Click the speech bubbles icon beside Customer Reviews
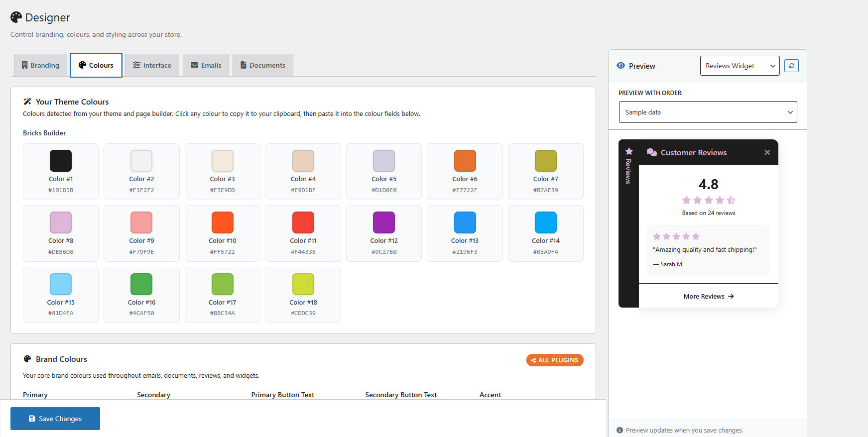This screenshot has height=437, width=868. pyautogui.click(x=651, y=152)
